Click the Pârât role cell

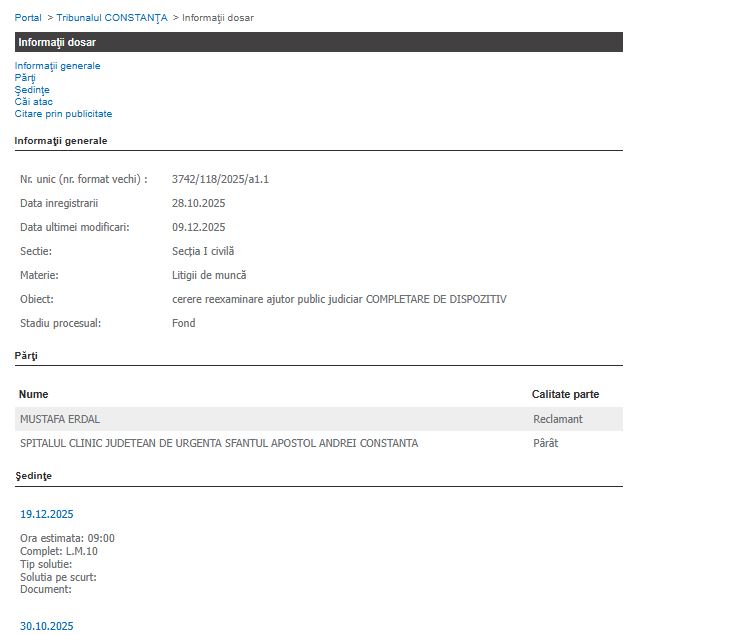(x=545, y=443)
